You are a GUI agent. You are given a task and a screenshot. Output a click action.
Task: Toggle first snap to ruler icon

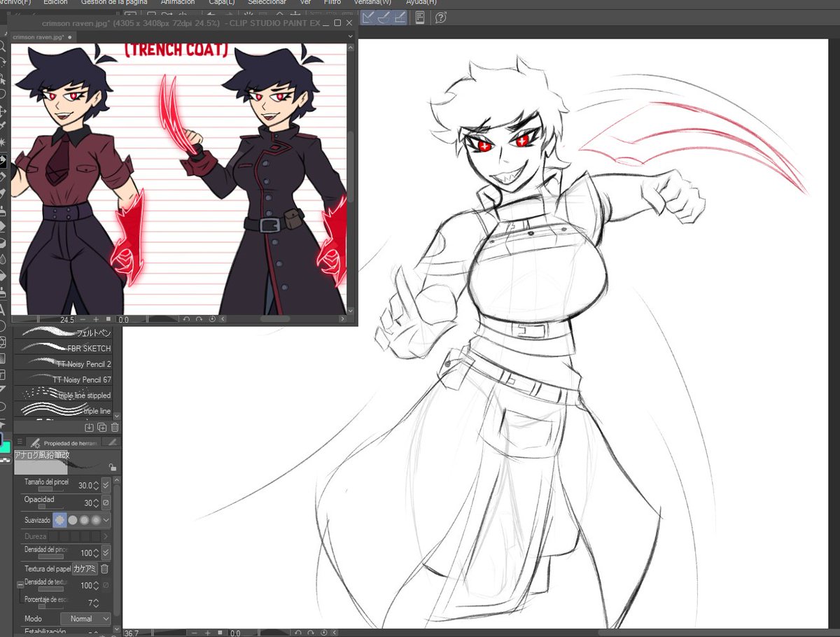point(368,17)
